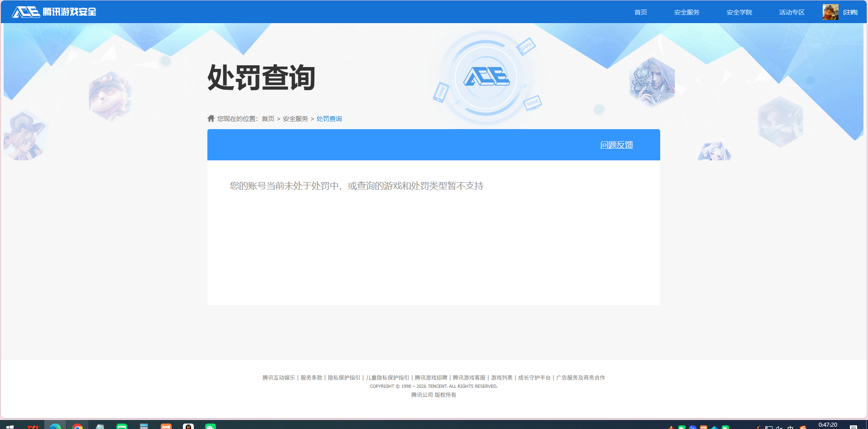This screenshot has width=868, height=429.
Task: Open the 隐私保护指引 footer link
Action: [344, 378]
